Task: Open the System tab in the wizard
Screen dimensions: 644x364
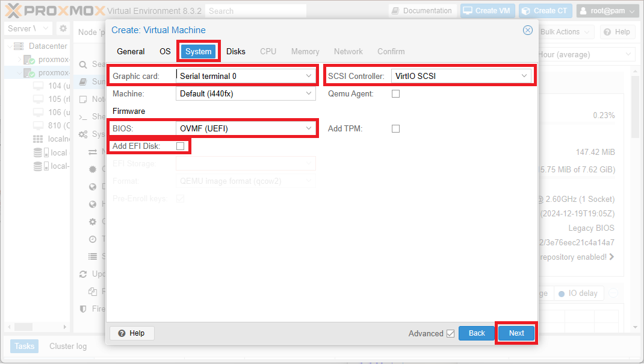Action: point(199,51)
